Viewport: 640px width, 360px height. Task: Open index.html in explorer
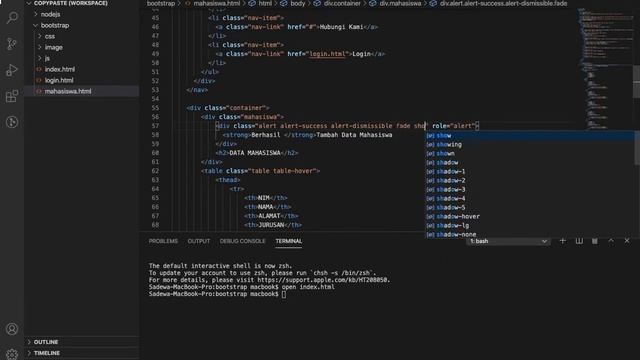click(60, 69)
